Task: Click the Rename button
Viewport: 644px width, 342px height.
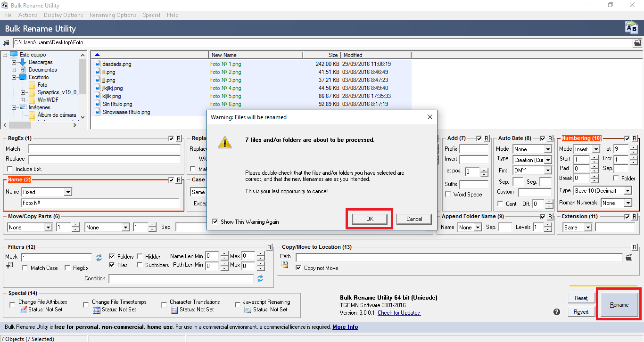Action: click(x=619, y=304)
